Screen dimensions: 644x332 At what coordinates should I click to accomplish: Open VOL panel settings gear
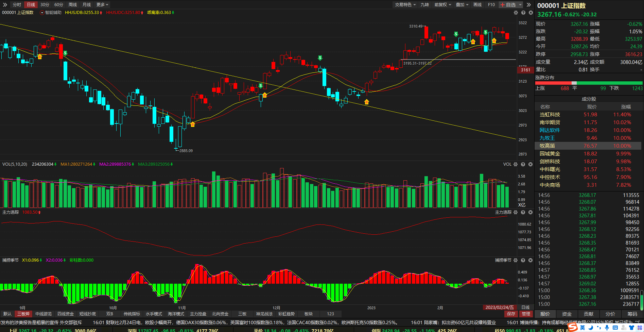click(516, 164)
